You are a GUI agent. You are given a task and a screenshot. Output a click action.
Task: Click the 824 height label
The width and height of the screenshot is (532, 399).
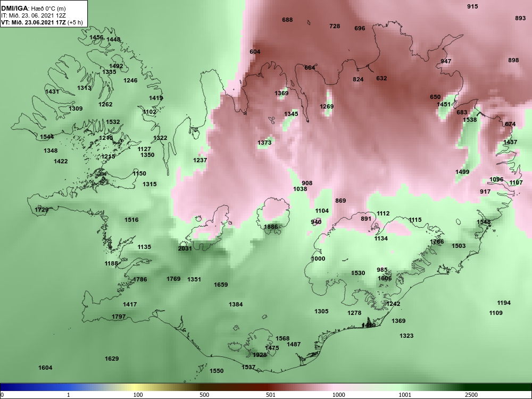tap(358, 79)
